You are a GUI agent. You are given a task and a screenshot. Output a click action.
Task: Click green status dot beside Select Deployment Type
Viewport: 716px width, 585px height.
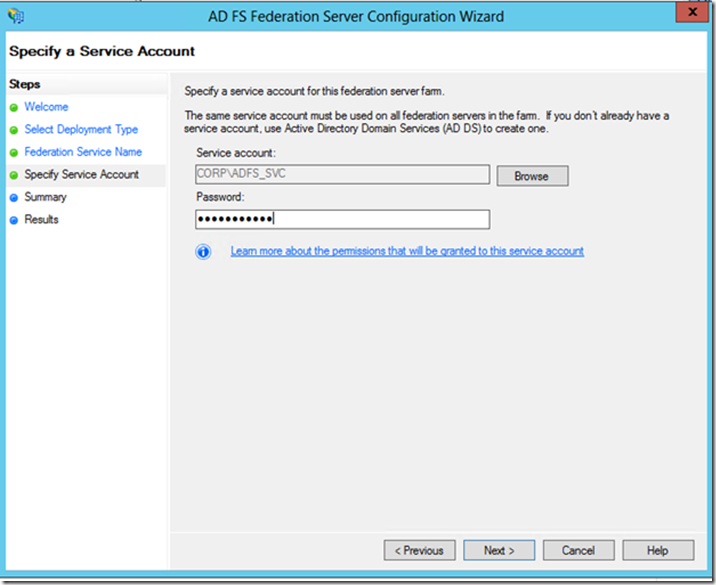14,130
